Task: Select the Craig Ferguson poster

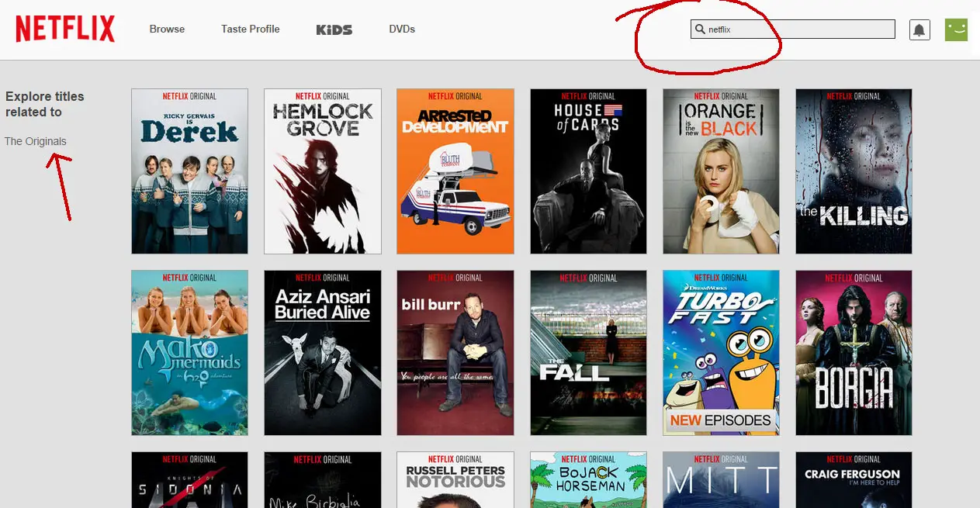Action: click(x=854, y=479)
